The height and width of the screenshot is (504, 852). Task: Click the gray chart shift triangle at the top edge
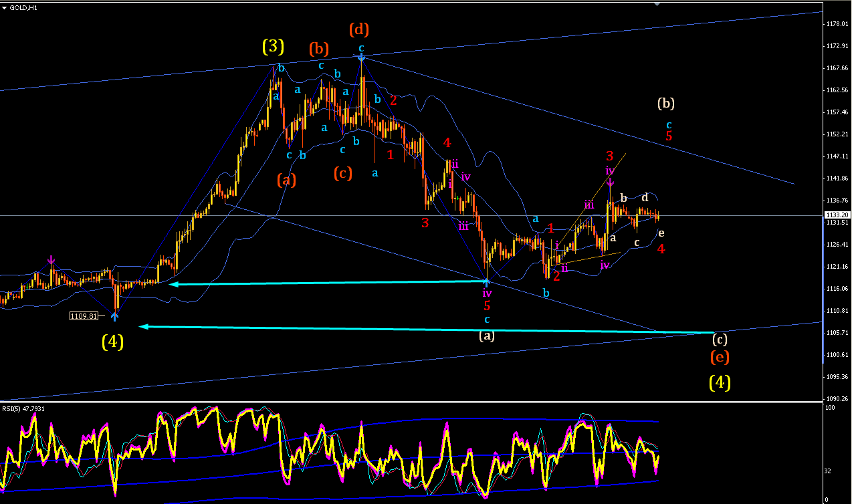pyautogui.click(x=657, y=3)
